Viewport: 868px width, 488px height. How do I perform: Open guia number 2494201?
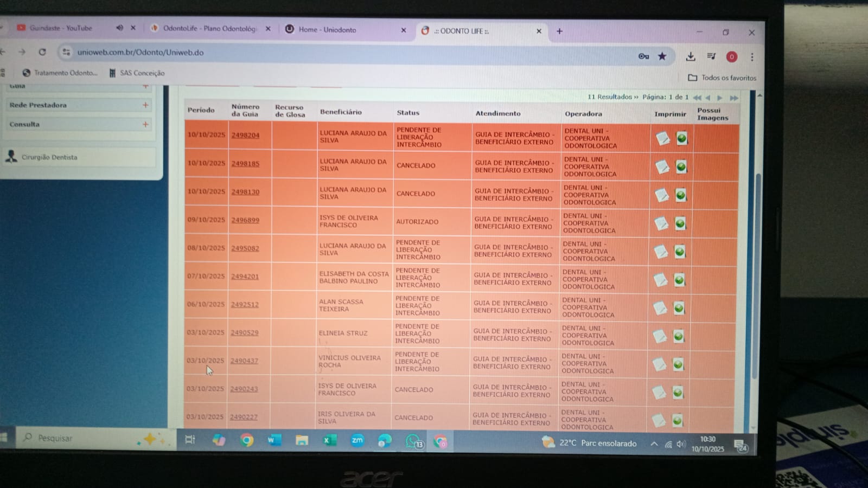(x=245, y=277)
